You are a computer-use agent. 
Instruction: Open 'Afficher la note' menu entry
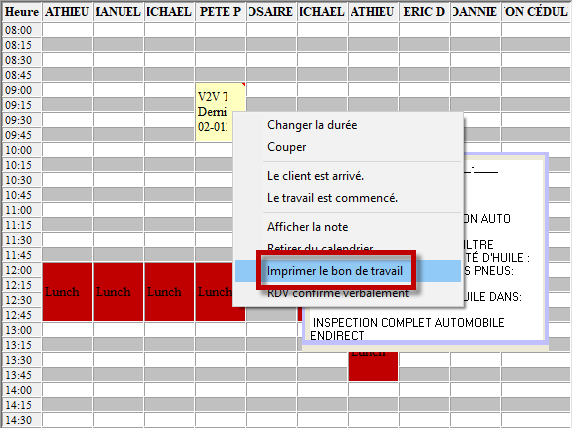[x=307, y=227]
